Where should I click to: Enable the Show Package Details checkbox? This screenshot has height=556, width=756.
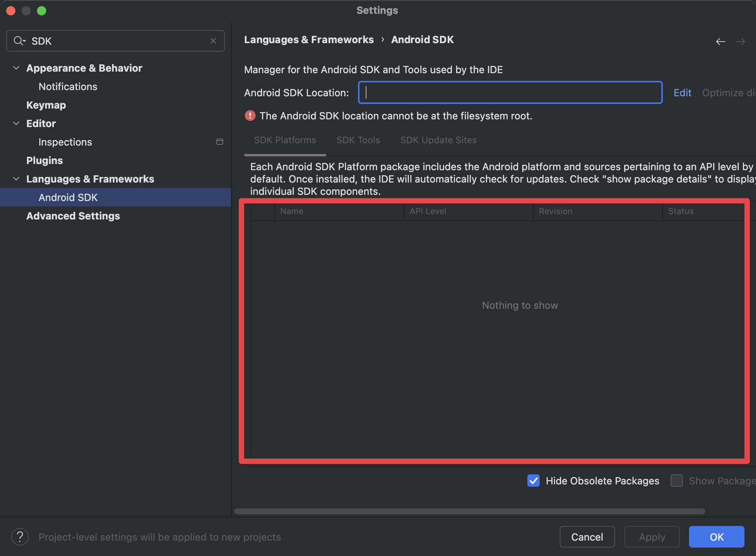coord(677,481)
